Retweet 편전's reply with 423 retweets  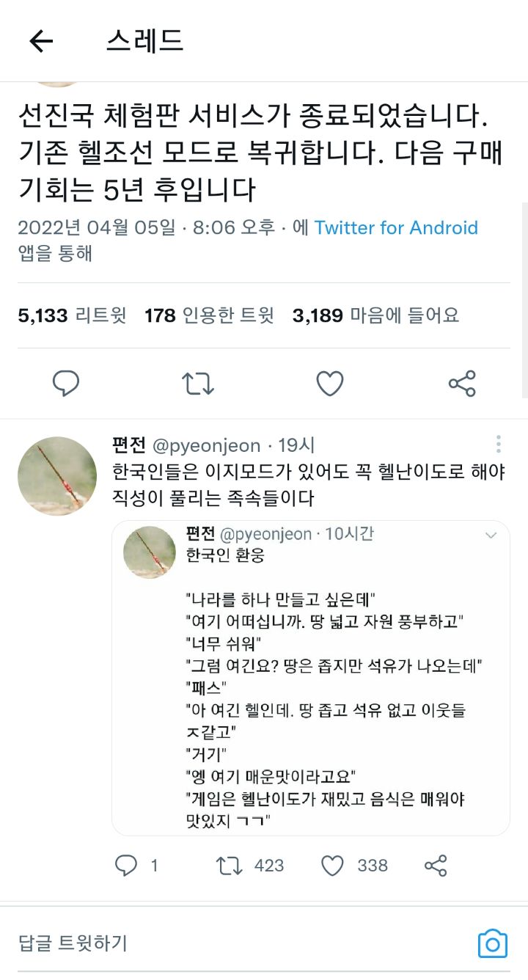230,866
